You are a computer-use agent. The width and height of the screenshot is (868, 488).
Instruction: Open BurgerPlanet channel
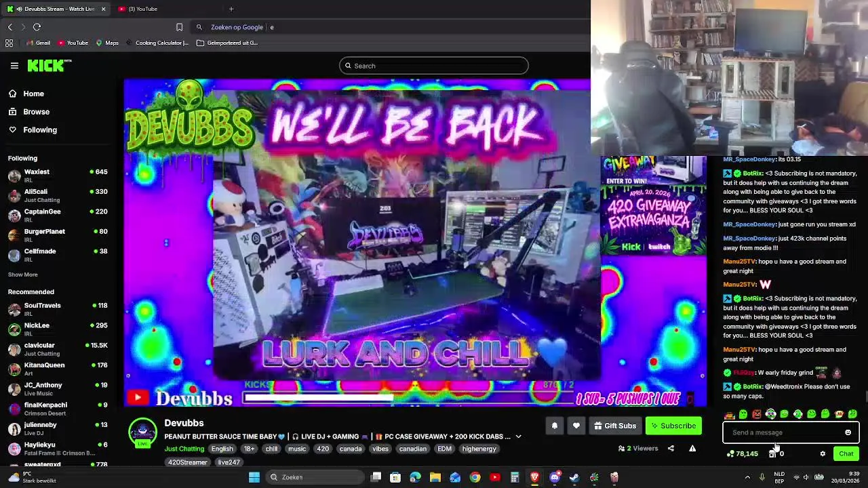click(58, 235)
